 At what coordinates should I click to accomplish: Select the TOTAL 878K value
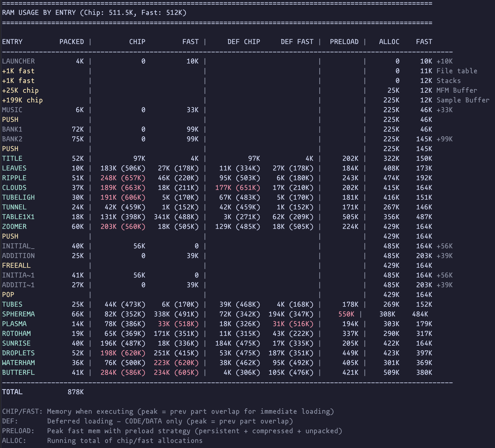coord(76,391)
